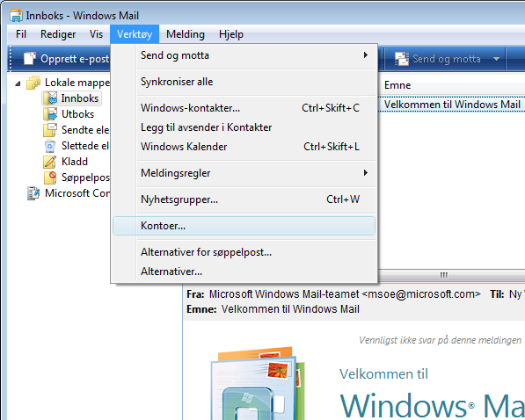Click the Microsoft Communities newsgroup icon
The width and height of the screenshot is (525, 420).
click(x=33, y=193)
